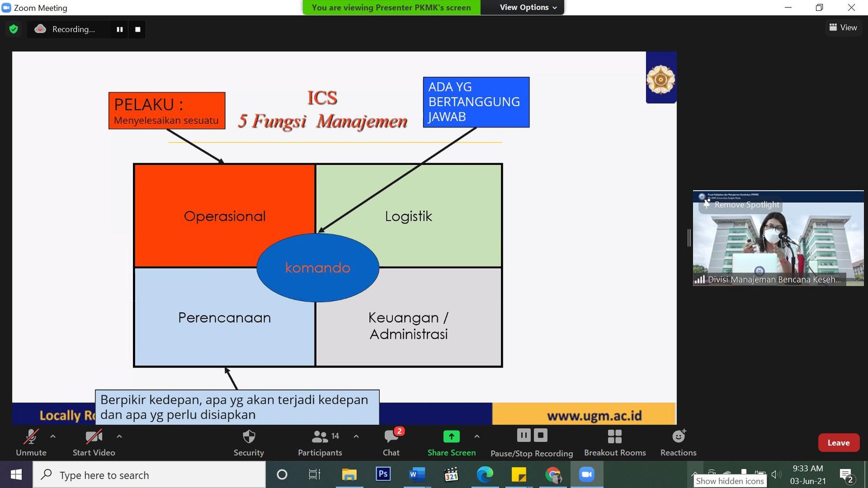The image size is (868, 488).
Task: Open the View layout menu
Action: (843, 28)
